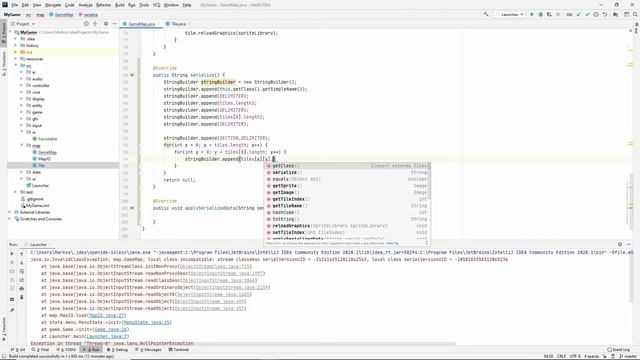Toggle tool window quick access icon in status bar corner
Viewport: 640px width, 360px height.
3,356
